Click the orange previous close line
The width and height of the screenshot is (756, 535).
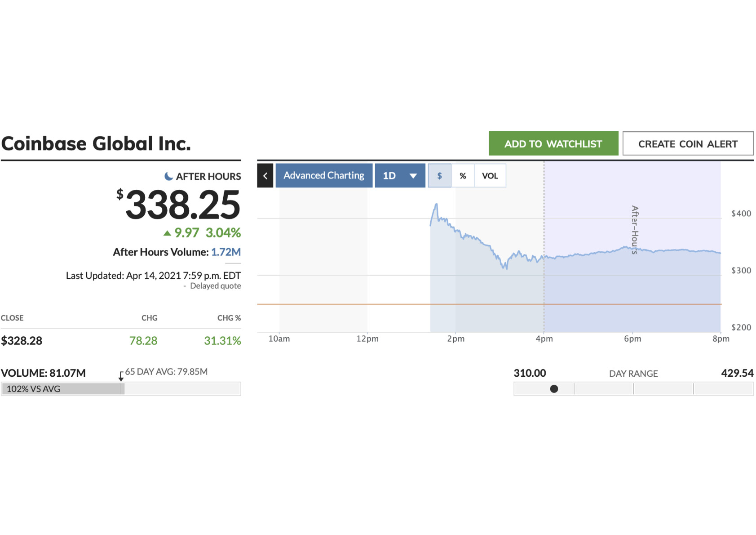pos(489,304)
